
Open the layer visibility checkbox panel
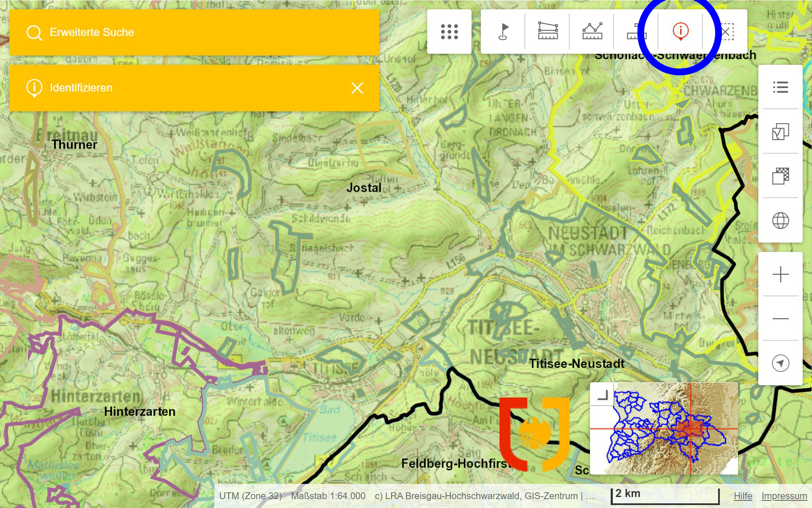[x=780, y=132]
